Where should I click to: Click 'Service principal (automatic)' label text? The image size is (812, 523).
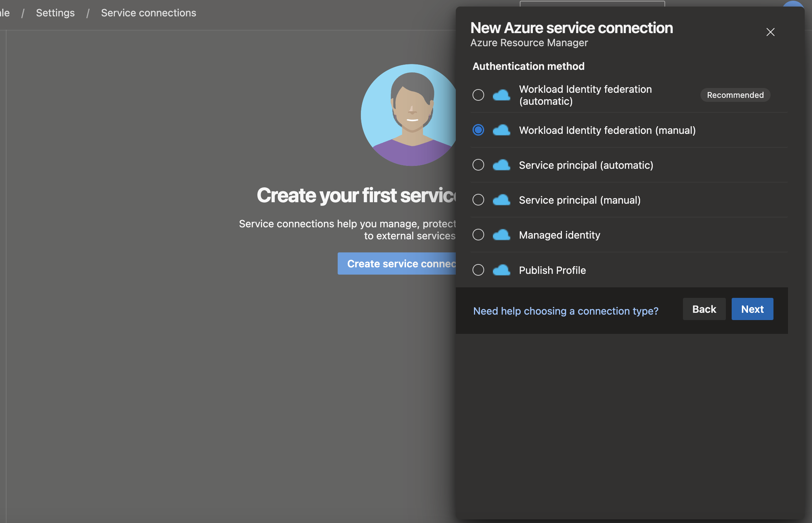coord(586,165)
